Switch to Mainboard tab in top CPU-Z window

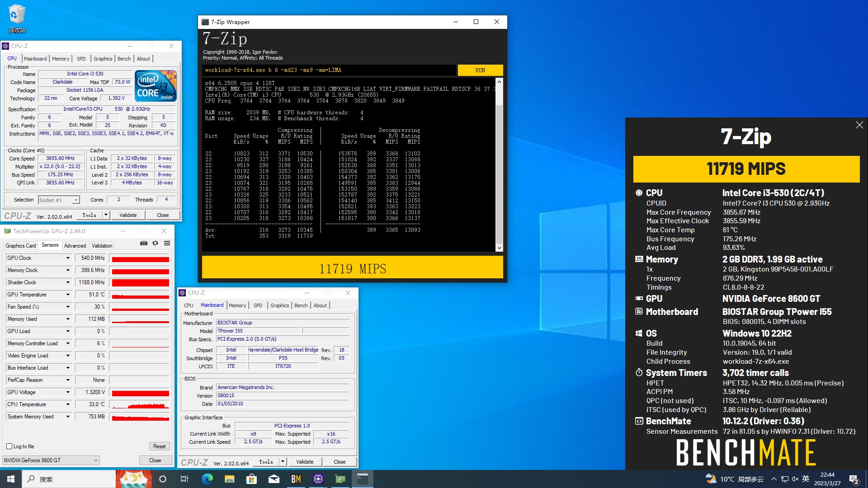35,59
